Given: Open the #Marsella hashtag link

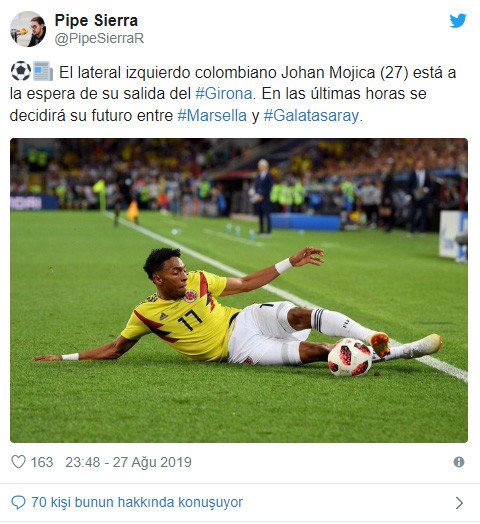Looking at the screenshot, I should [212, 116].
